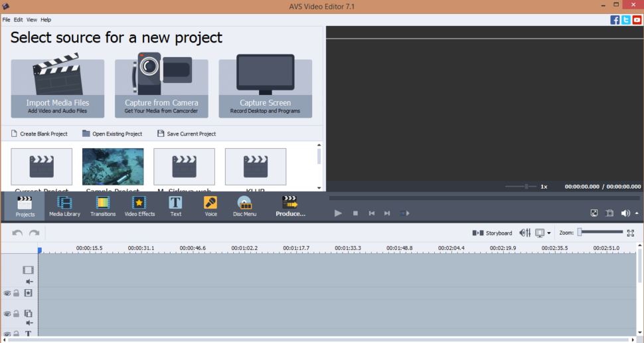Open the Voice recording tool

tap(210, 207)
